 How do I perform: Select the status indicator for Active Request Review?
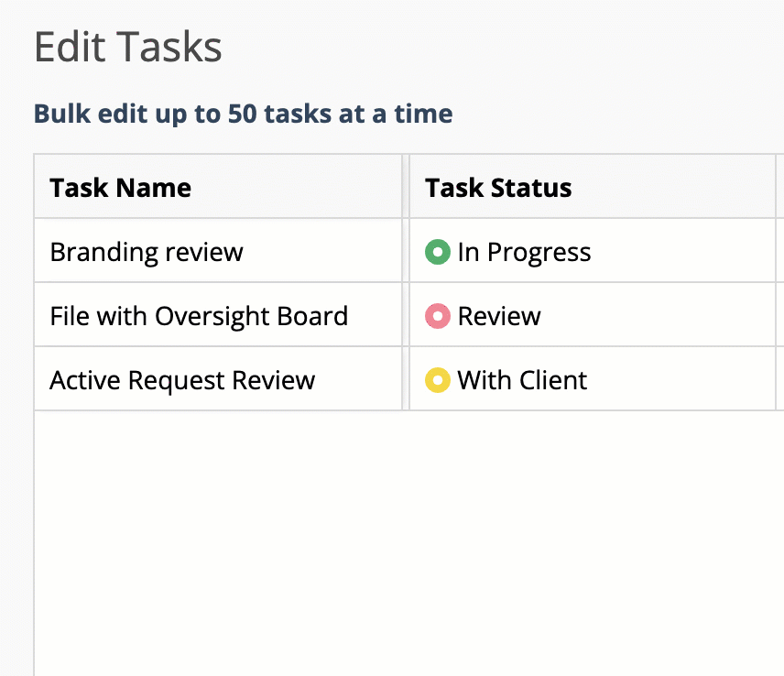pyautogui.click(x=438, y=379)
